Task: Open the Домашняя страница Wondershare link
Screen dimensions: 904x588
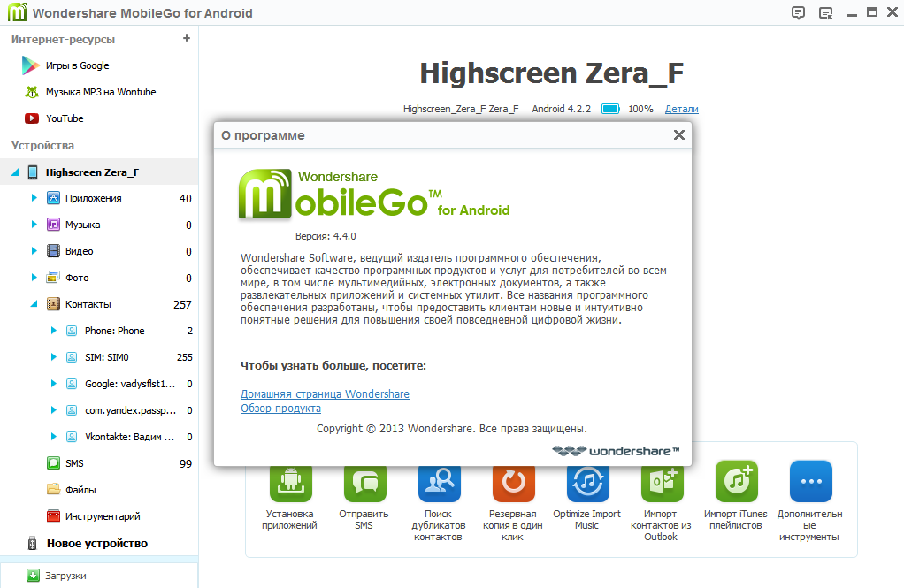Action: point(325,394)
